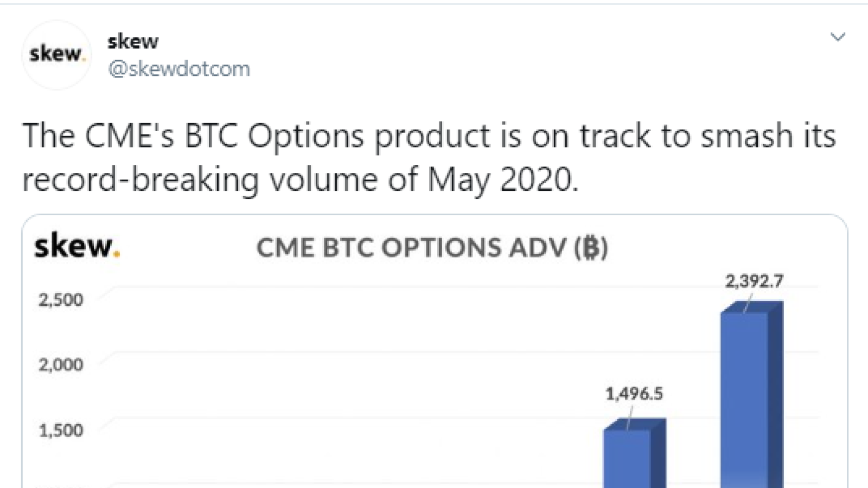Viewport: 868px width, 488px height.
Task: Select the bar labeled 1,496.5
Action: (634, 453)
